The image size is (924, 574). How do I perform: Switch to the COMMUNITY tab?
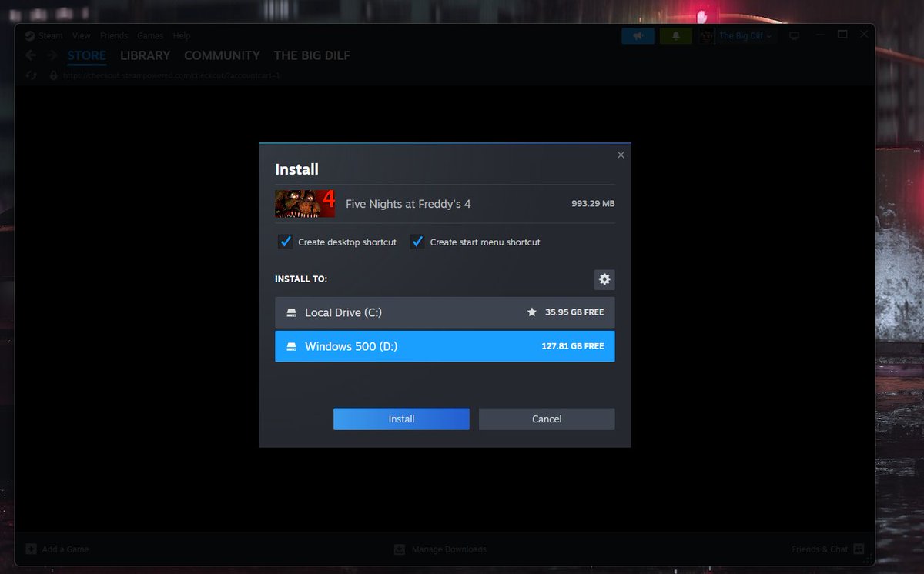tap(222, 55)
